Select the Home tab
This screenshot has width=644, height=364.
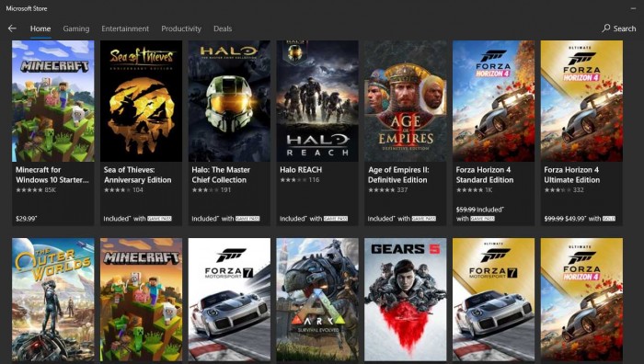(40, 28)
